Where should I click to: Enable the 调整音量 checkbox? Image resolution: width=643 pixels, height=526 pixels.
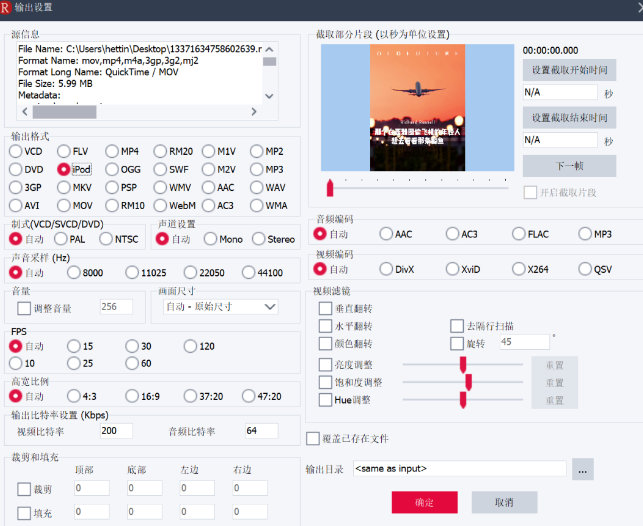coord(24,308)
